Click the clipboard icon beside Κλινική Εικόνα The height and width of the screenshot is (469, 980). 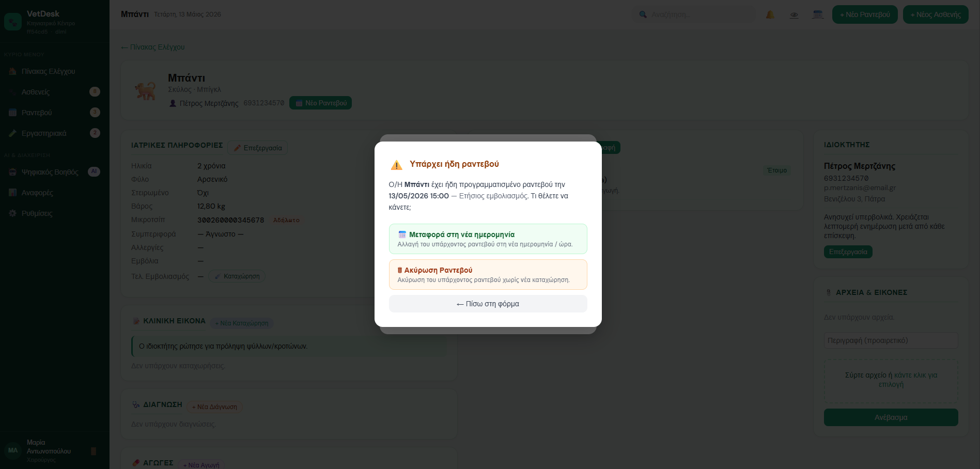click(136, 321)
